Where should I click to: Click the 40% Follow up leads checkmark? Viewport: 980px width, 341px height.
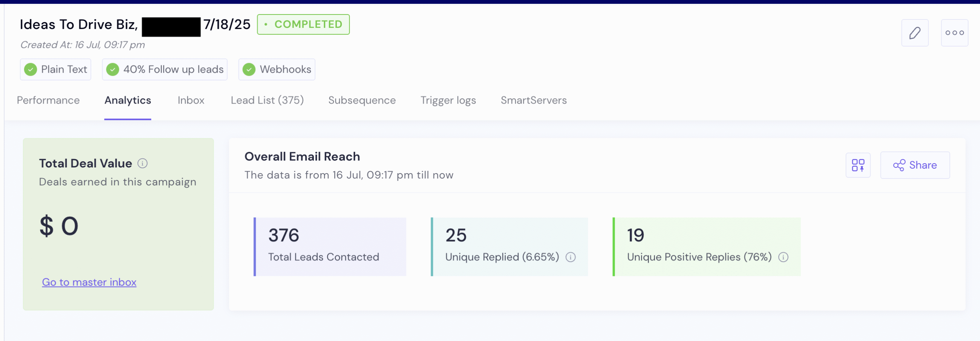coord(113,70)
